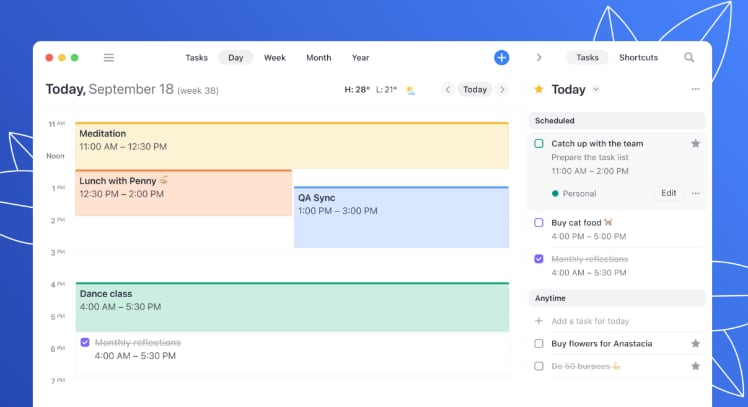Open the hamburger sidebar menu icon
This screenshot has height=407, width=748.
pyautogui.click(x=109, y=58)
